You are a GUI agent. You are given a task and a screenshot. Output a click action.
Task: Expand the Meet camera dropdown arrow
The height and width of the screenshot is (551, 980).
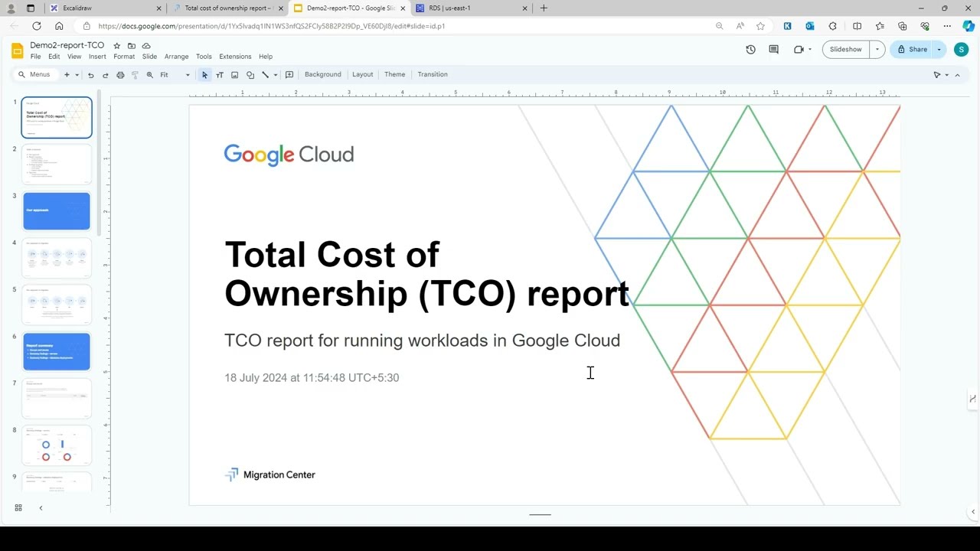[x=810, y=49]
